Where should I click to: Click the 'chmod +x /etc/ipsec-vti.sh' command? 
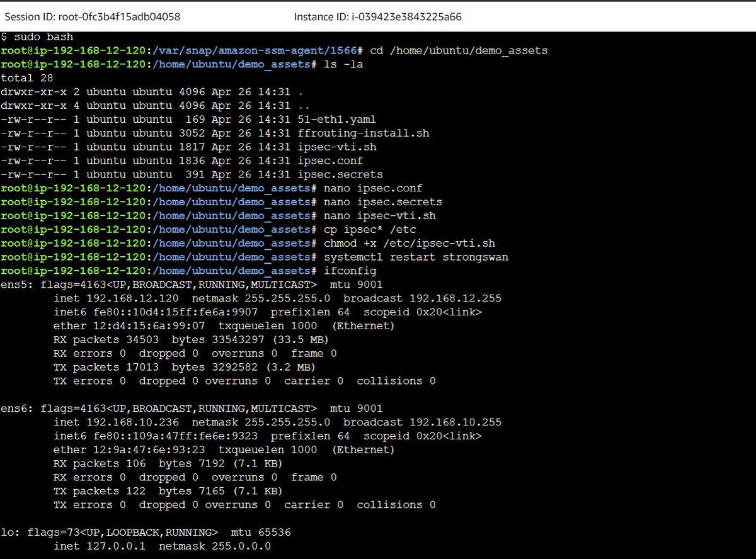pyautogui.click(x=409, y=244)
